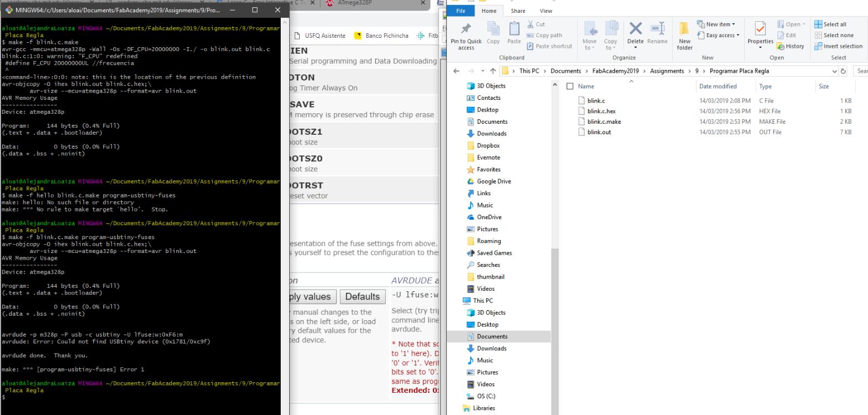The height and width of the screenshot is (415, 868).
Task: Sort files by the Size column header
Action: click(823, 87)
